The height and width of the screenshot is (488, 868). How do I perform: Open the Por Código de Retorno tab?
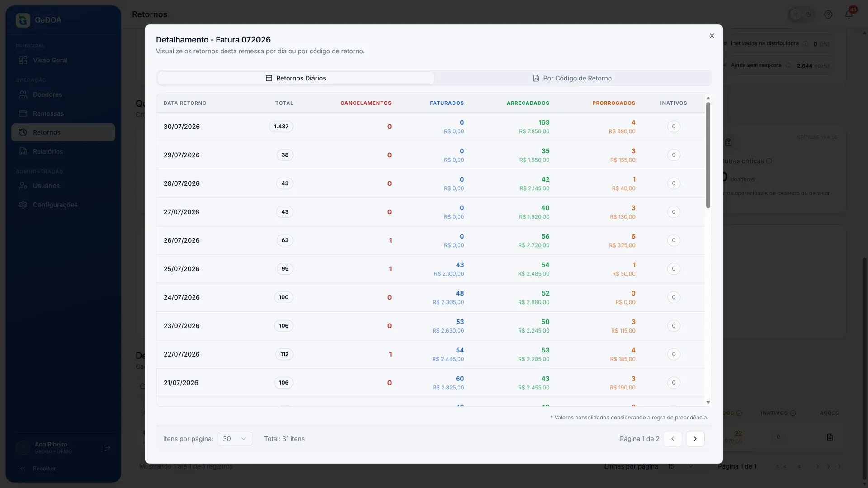572,78
